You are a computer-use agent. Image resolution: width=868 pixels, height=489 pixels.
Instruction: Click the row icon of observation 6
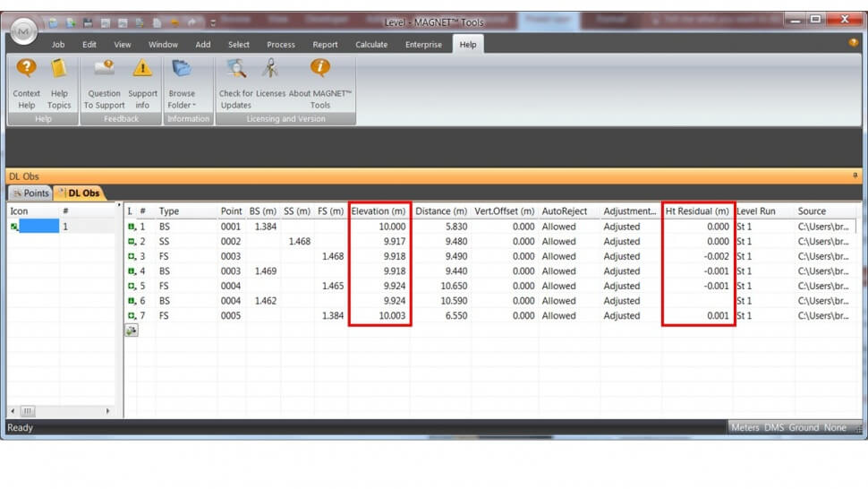coord(132,301)
